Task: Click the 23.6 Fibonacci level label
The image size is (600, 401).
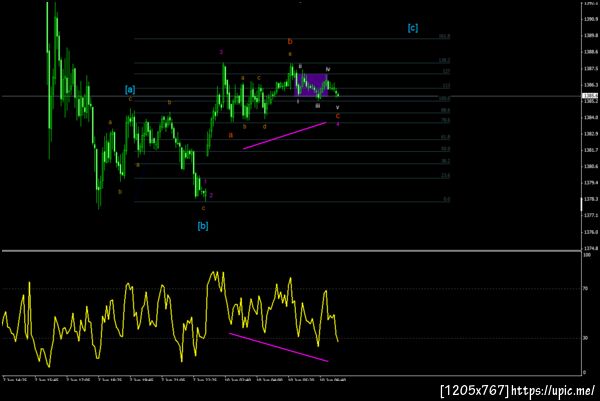Action: (445, 176)
